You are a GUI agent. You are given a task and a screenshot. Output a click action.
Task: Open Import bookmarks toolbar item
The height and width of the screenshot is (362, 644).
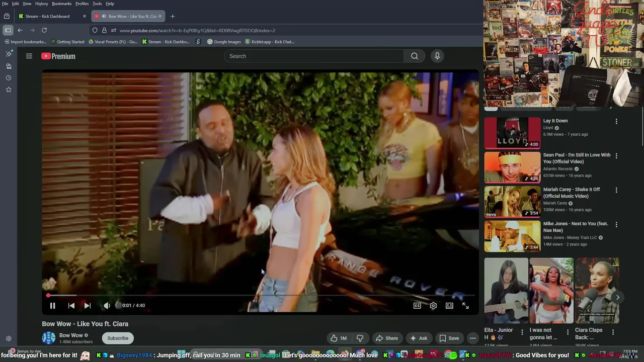[26, 42]
